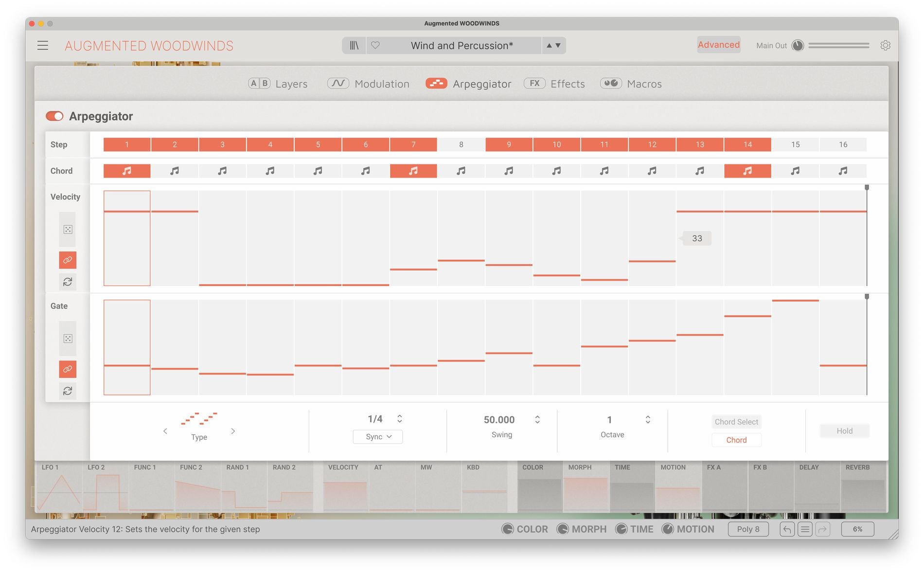
Task: Turn off the Arpeggiator switch
Action: click(x=54, y=116)
